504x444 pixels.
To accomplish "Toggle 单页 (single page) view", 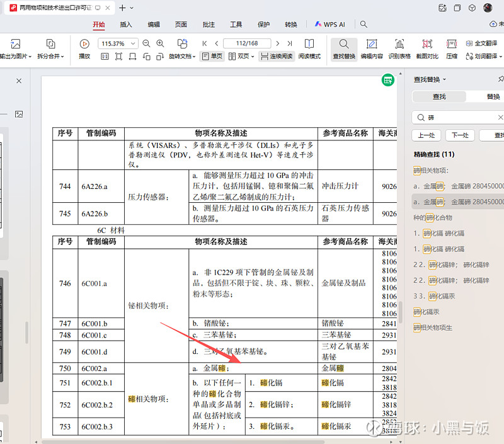I will click(212, 56).
